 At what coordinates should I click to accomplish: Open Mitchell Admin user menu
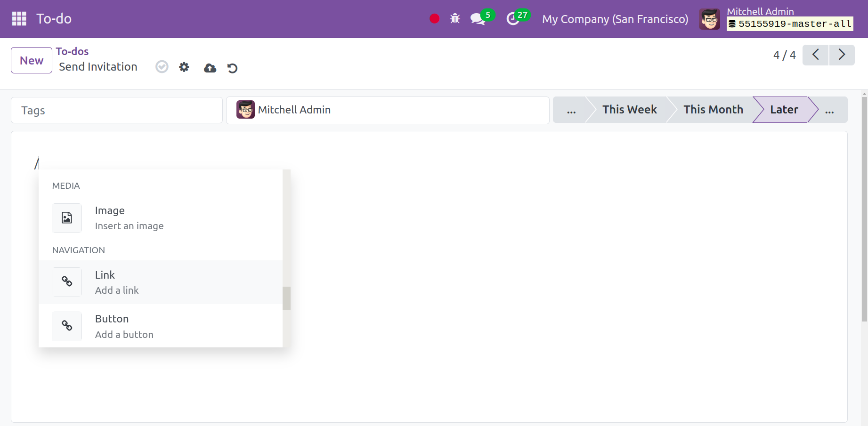point(776,19)
